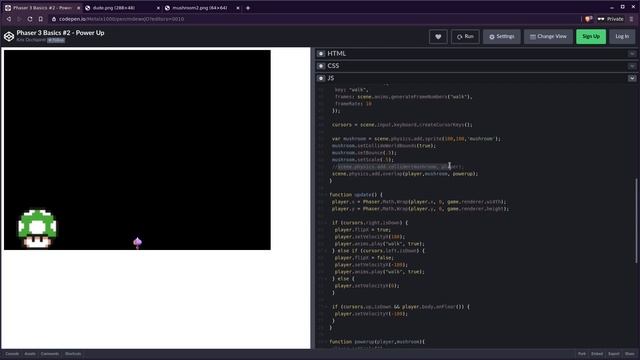Open the HTML editor settings gear

(x=321, y=53)
